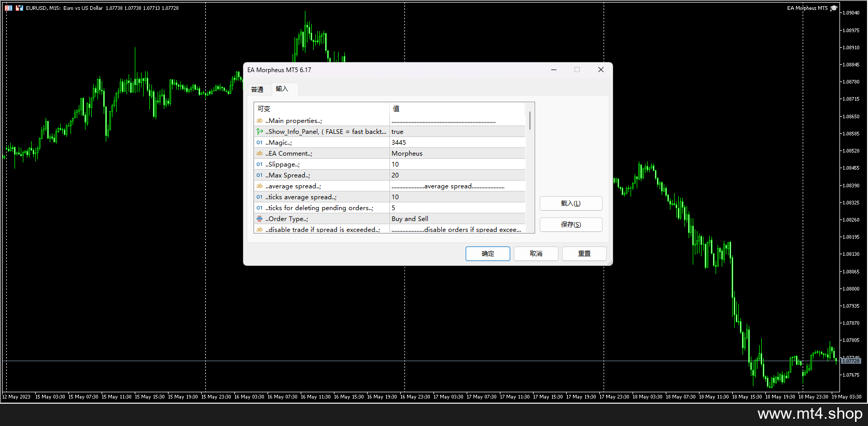868x426 pixels.
Task: Click the integer icon beside Max Spread
Action: point(259,175)
